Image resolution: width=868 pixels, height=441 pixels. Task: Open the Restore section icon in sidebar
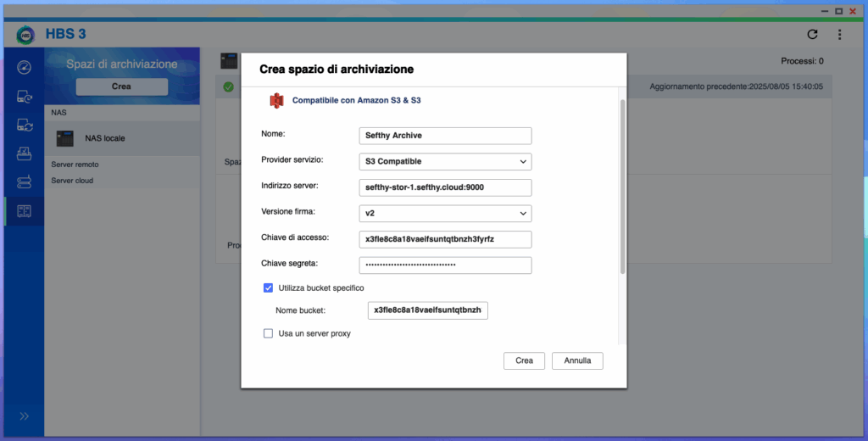25,154
